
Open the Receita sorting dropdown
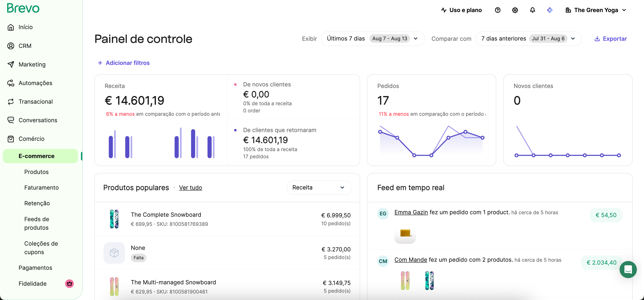318,187
